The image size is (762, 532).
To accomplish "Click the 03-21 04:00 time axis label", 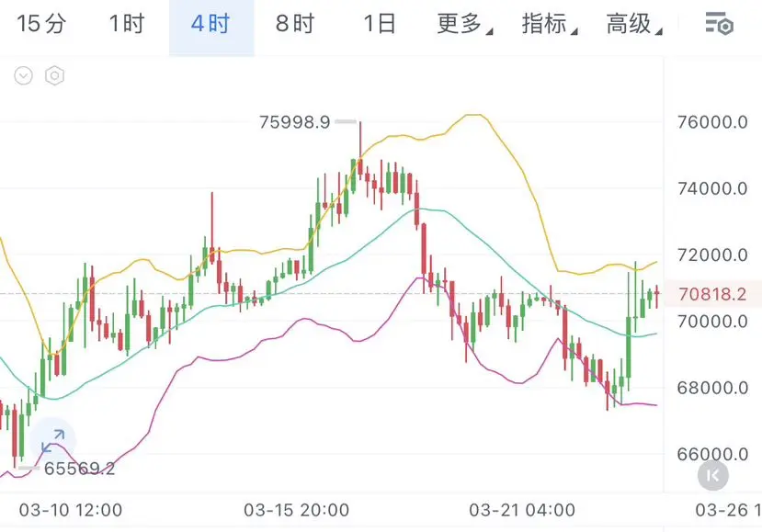I will (x=522, y=510).
